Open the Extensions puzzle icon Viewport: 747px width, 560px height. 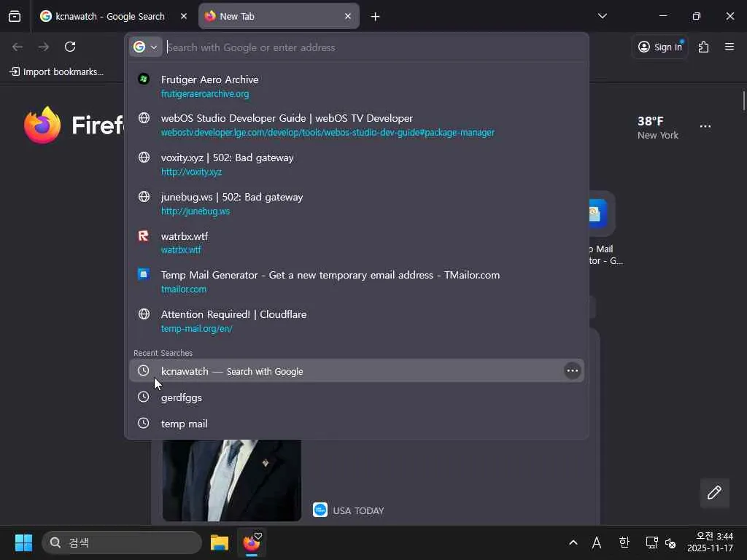point(704,47)
